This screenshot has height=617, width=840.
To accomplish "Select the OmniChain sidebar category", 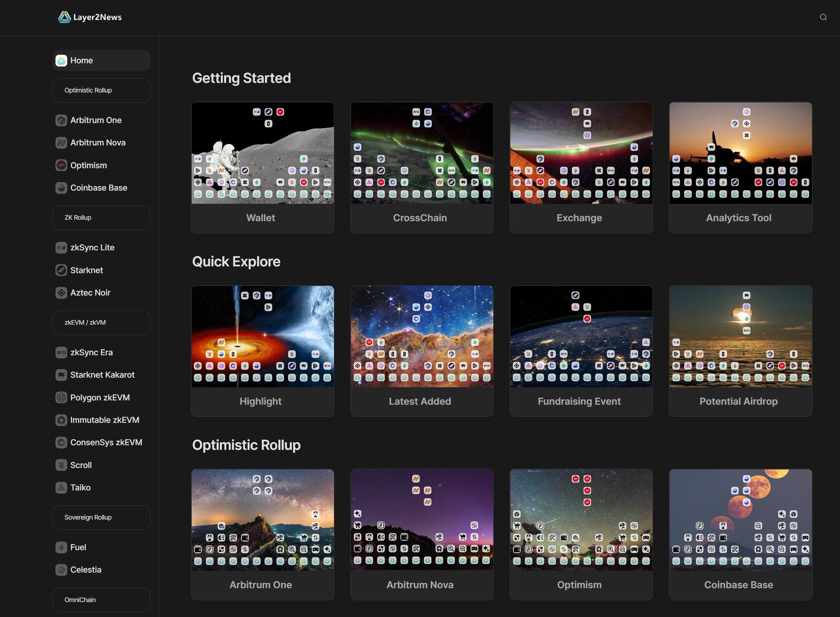I will point(101,600).
